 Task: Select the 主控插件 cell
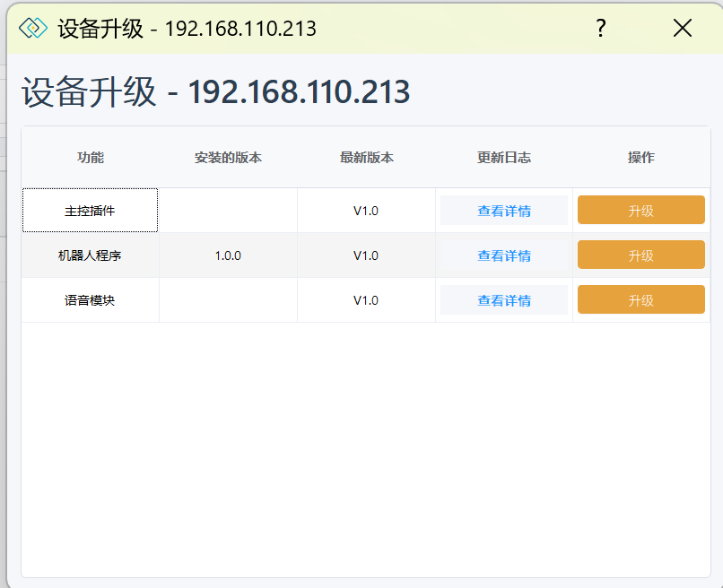point(90,211)
